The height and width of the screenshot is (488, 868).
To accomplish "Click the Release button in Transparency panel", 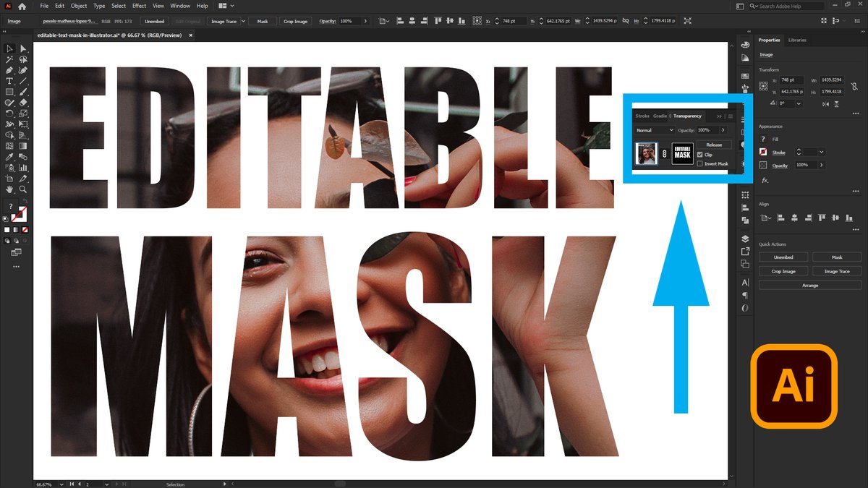I will 714,145.
